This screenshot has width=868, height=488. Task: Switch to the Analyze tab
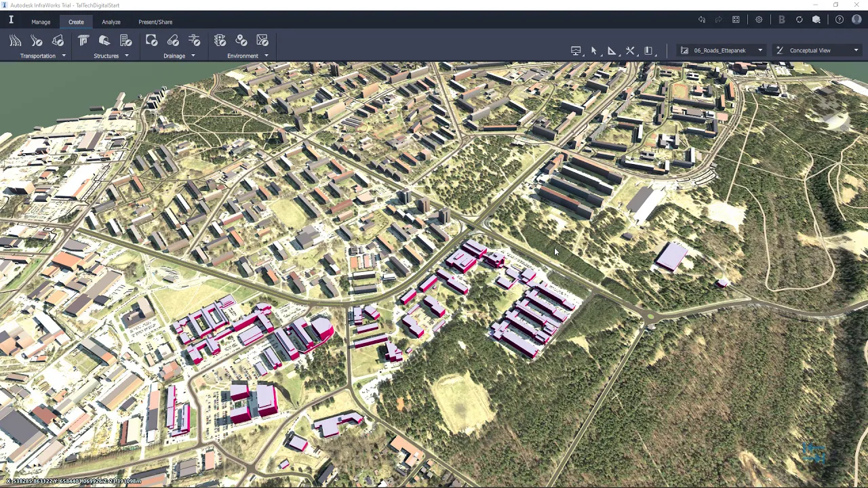click(111, 22)
